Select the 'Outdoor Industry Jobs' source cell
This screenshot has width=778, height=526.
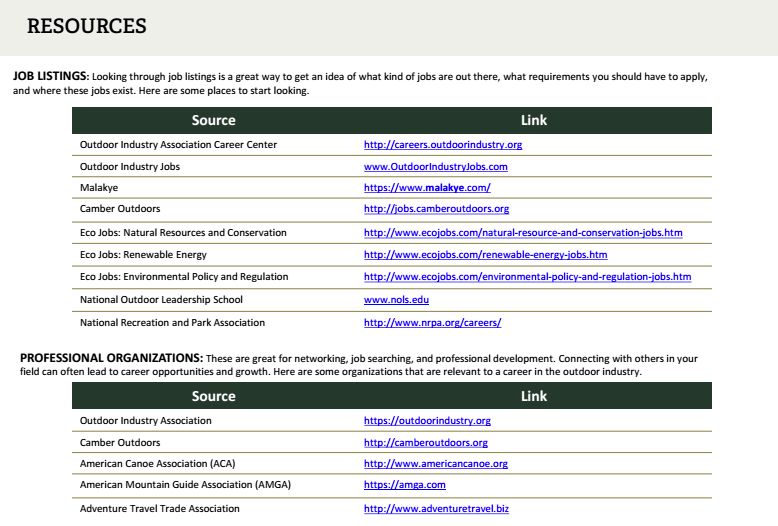point(130,167)
